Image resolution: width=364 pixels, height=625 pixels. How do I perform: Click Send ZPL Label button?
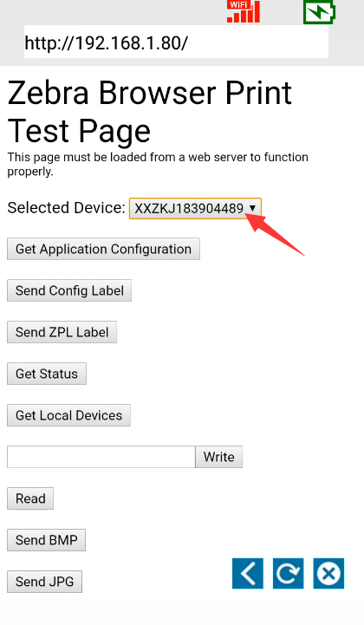[x=62, y=332]
